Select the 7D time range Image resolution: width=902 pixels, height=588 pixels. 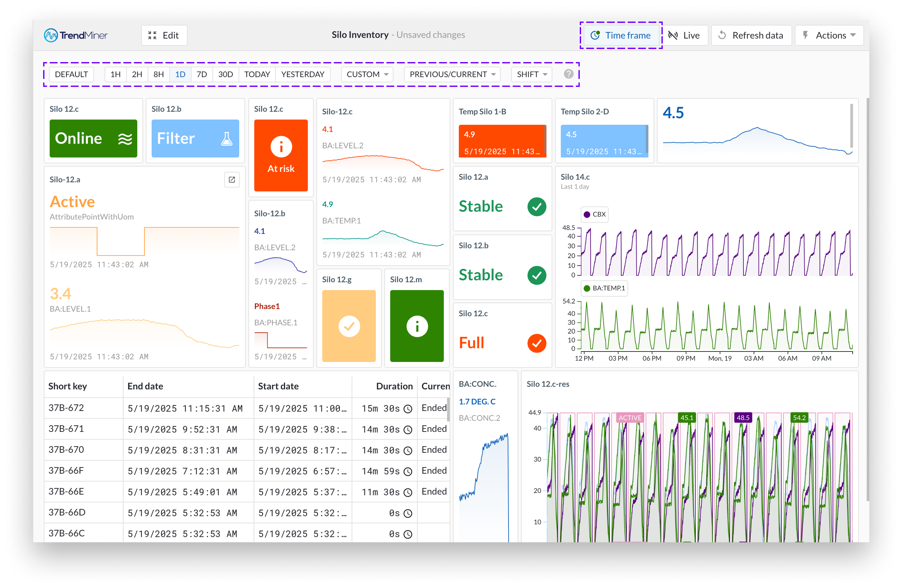(x=202, y=74)
